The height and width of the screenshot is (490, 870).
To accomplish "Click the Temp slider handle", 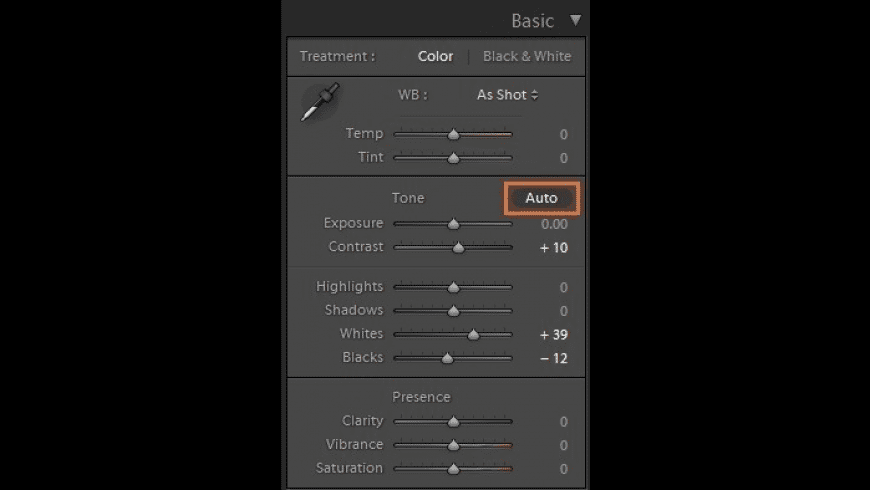I will (453, 133).
